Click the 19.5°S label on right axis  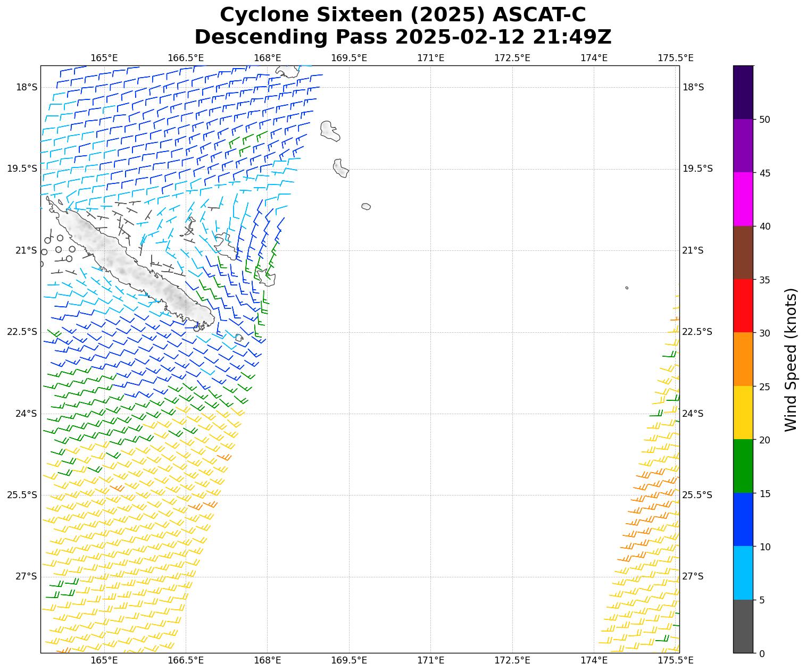coord(697,169)
